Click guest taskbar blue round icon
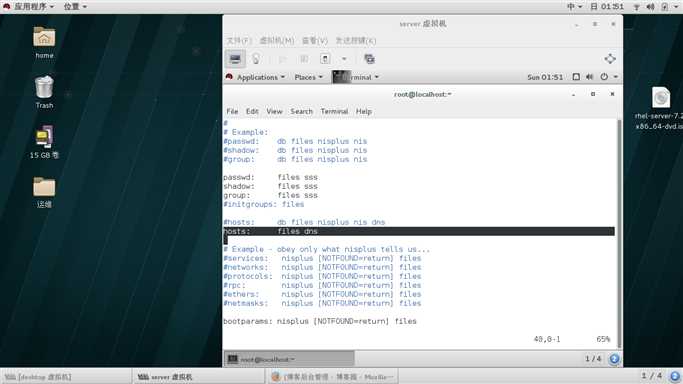The width and height of the screenshot is (683, 384). [x=614, y=359]
